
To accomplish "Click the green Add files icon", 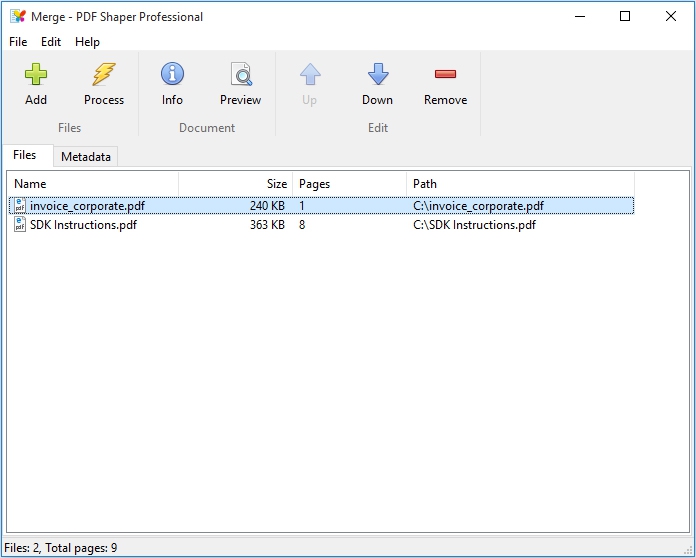I will 36,74.
